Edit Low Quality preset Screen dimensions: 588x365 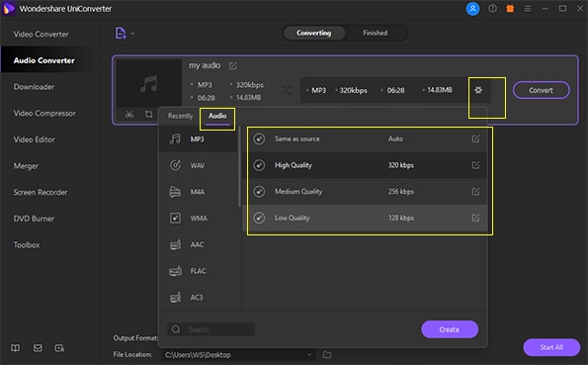pos(475,218)
